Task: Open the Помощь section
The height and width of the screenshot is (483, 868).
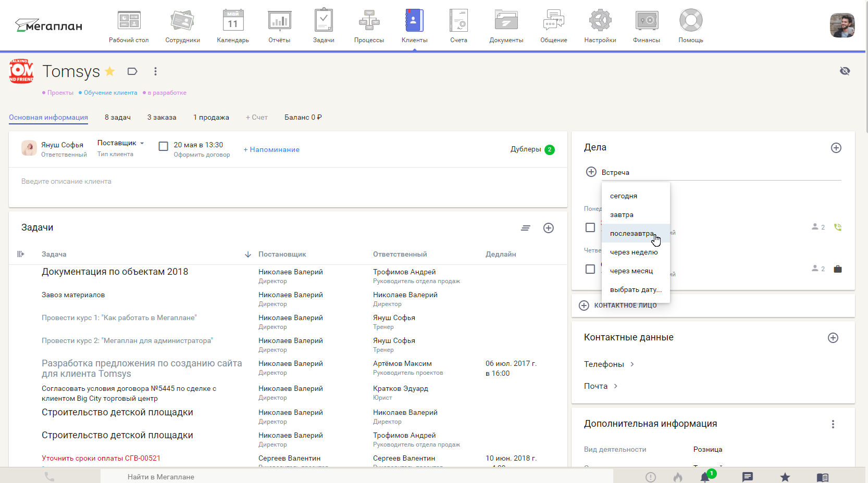Action: click(691, 26)
